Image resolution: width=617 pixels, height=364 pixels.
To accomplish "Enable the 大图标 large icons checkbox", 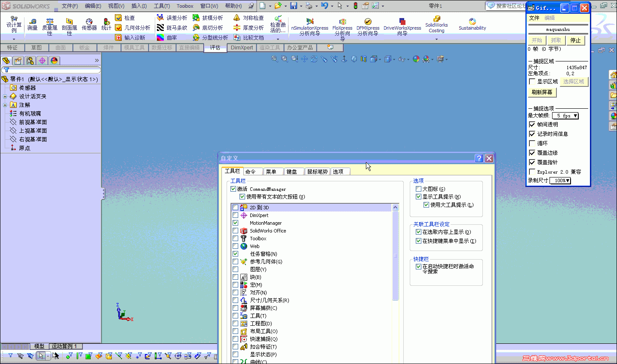I will (418, 189).
